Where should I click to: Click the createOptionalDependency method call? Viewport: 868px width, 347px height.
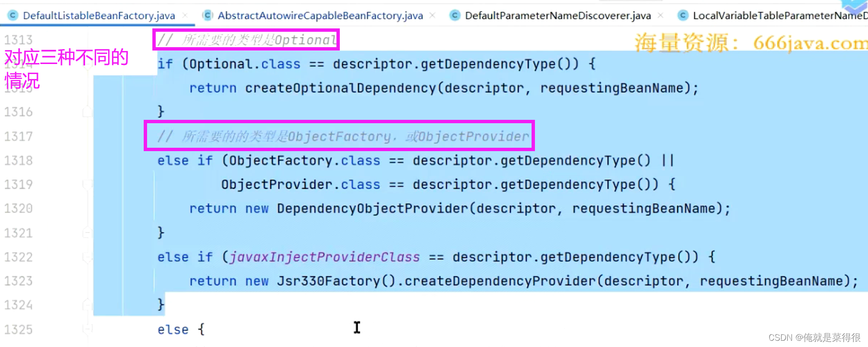(x=340, y=88)
